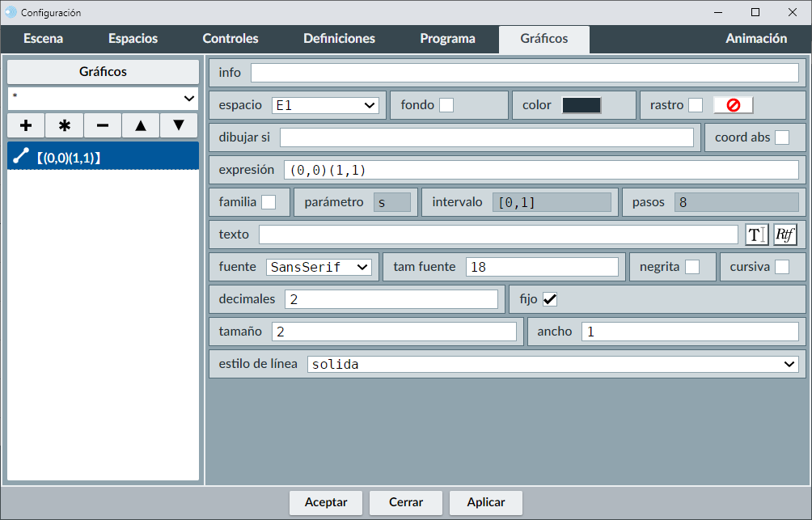Move graphic up with up arrow
Image resolution: width=812 pixels, height=520 pixels.
click(x=141, y=126)
